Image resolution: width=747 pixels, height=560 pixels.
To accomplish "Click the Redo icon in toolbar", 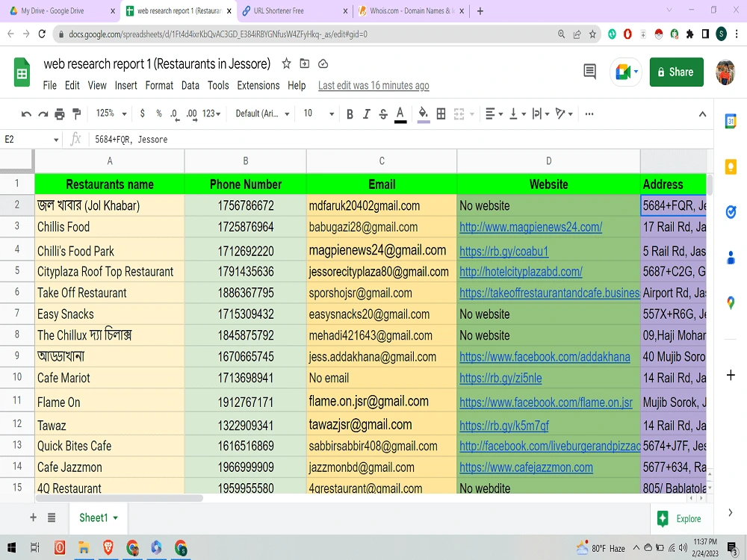I will point(43,113).
